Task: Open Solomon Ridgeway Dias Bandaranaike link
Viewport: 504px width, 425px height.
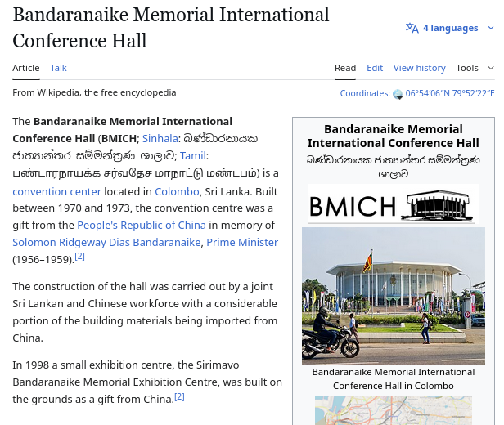Action: [106, 243]
